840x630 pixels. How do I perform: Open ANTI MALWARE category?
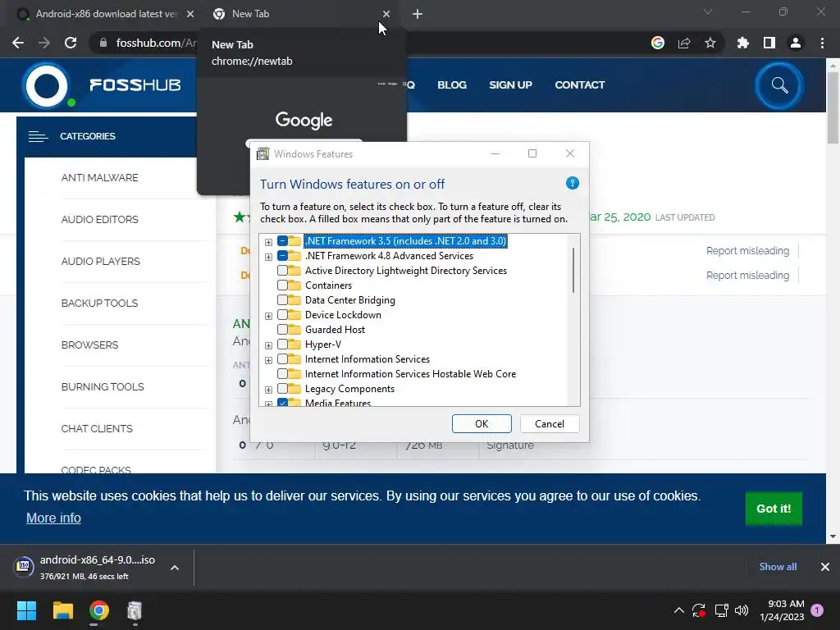[x=99, y=178]
